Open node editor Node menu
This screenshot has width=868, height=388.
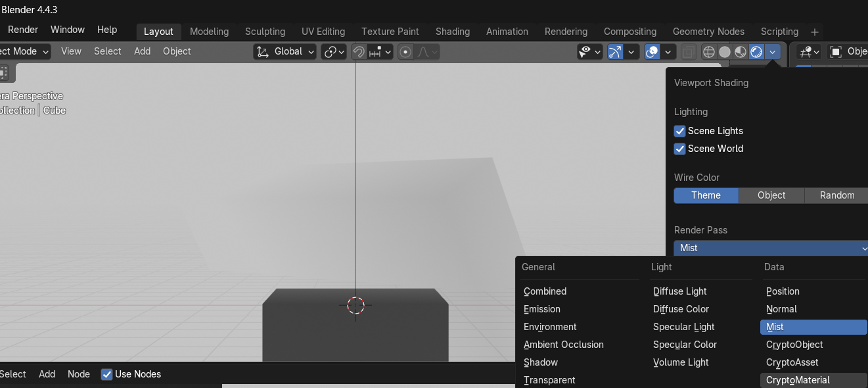(79, 374)
